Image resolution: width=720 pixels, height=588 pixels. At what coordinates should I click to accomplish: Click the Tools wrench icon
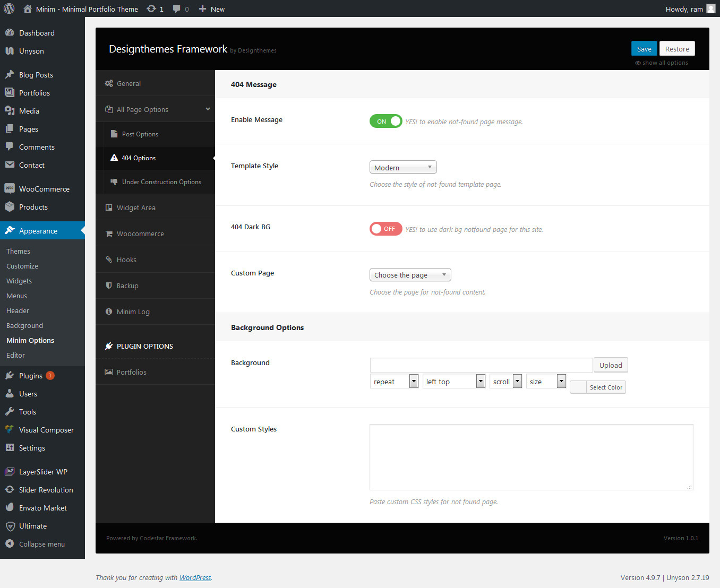point(10,411)
